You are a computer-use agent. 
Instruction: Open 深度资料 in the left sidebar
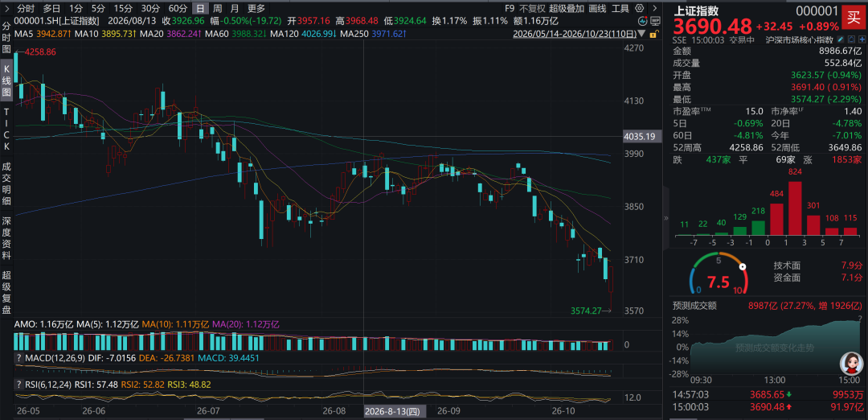6,238
